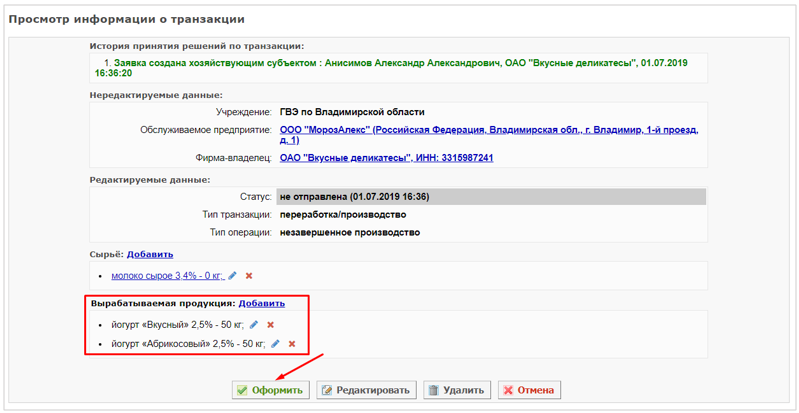Click the Обслуживаемое предприятие label
Screen dimensions: 799x413
[x=206, y=130]
